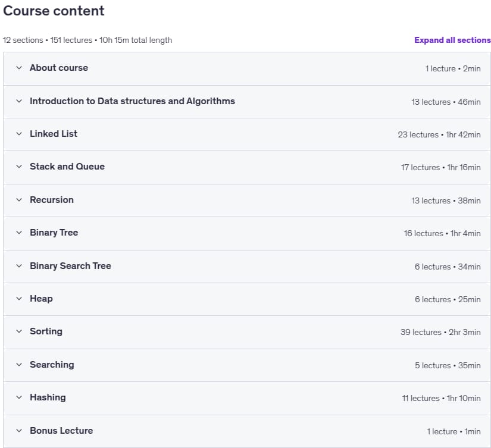Click the '23 lectures • 1hr 42min' text
This screenshot has width=491, height=448.
pos(439,135)
